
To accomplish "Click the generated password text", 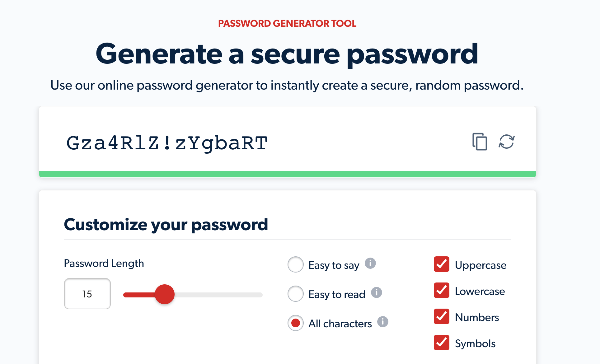I will [x=167, y=143].
